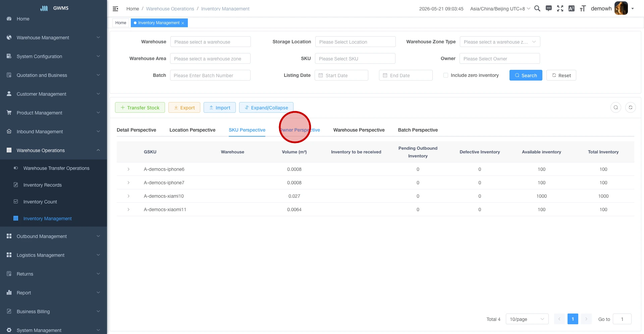Expand Warehouse Management sidebar menu
This screenshot has width=644, height=334.
click(53, 38)
